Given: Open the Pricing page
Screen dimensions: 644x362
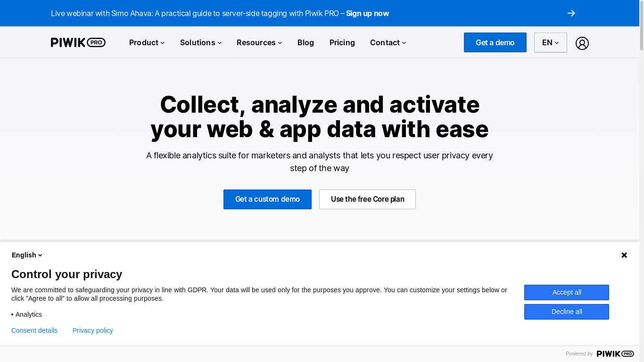Looking at the screenshot, I should coord(342,42).
